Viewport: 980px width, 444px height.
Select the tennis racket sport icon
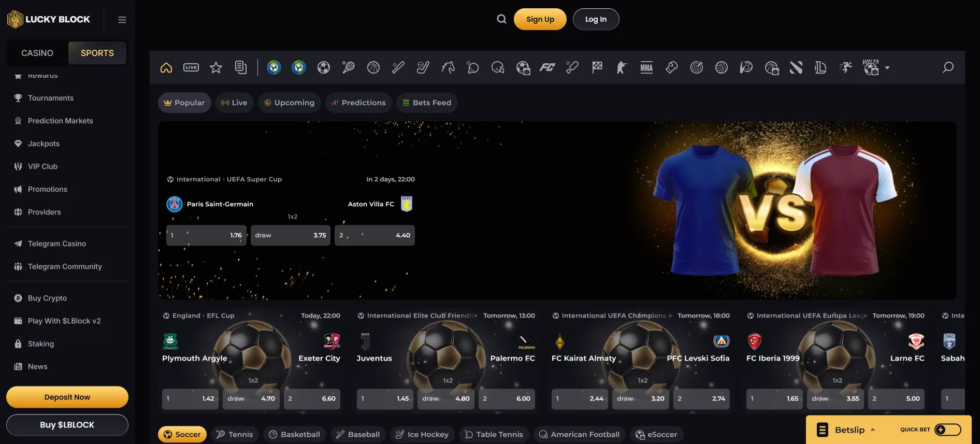(x=349, y=67)
